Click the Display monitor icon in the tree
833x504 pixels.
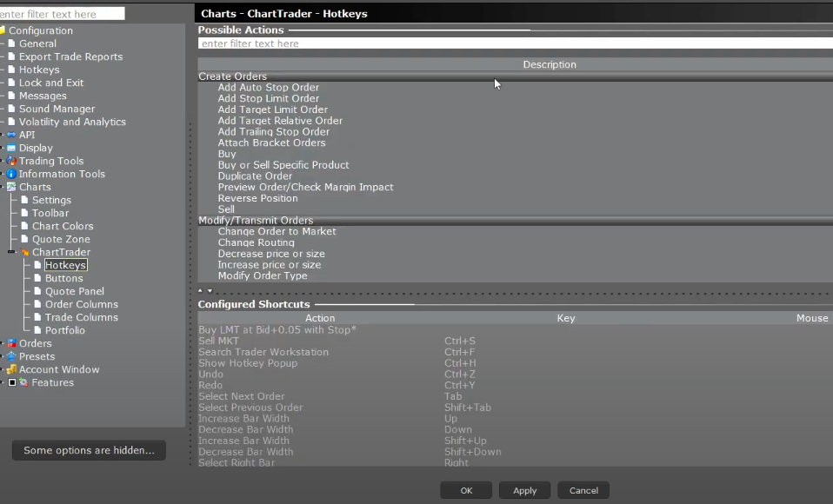click(11, 148)
